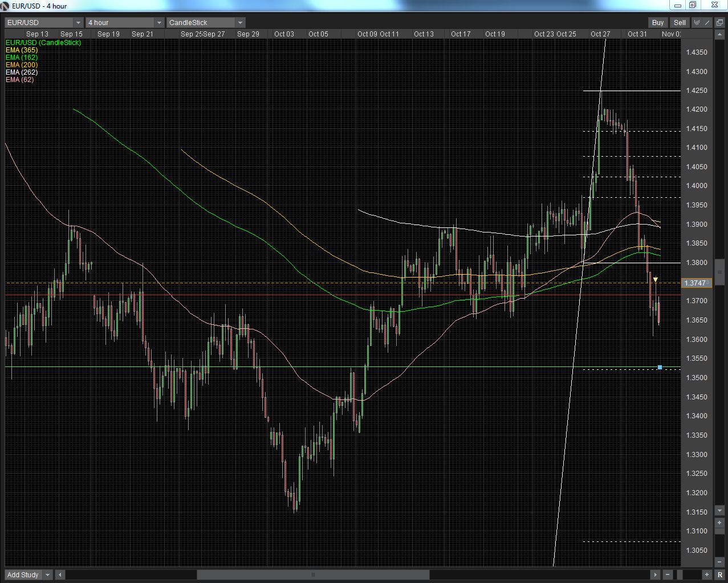Click the 1.4000 price axis label
The width and height of the screenshot is (728, 583).
pyautogui.click(x=697, y=186)
